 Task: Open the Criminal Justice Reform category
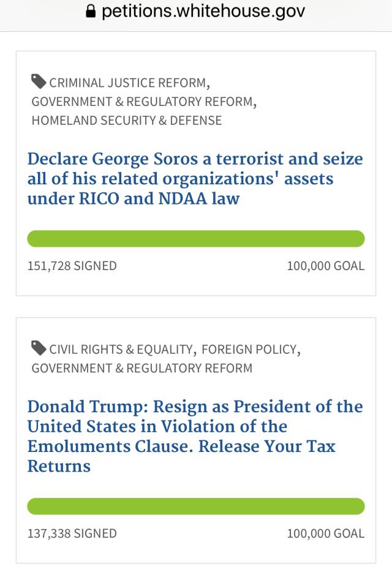[x=128, y=83]
